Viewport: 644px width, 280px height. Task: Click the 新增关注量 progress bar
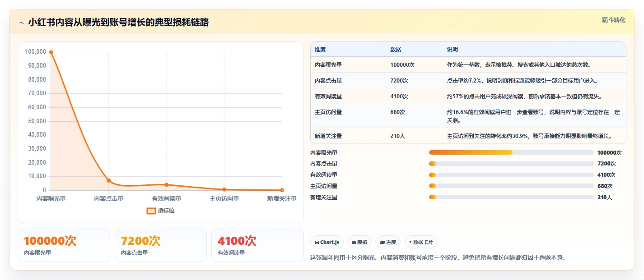point(511,197)
